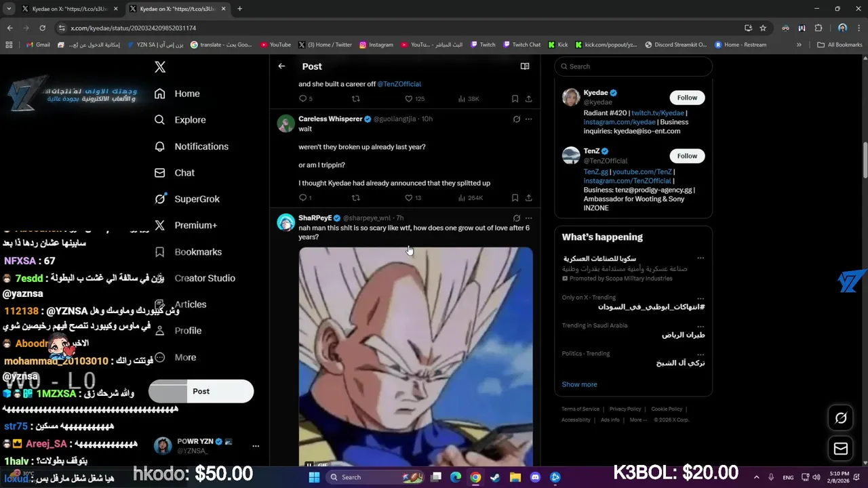This screenshot has height=488, width=868.
Task: Open the Vegeta GIF in ShaRPeyE's post
Action: [416, 356]
